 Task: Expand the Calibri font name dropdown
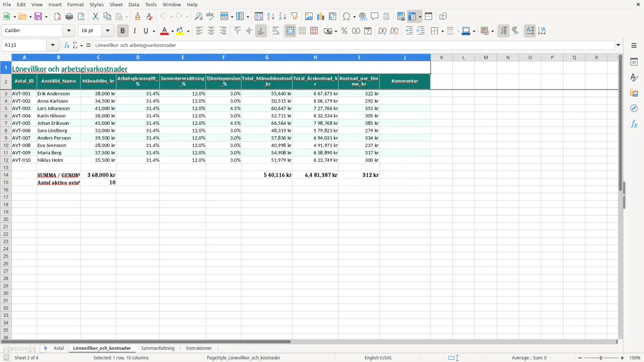tap(69, 31)
